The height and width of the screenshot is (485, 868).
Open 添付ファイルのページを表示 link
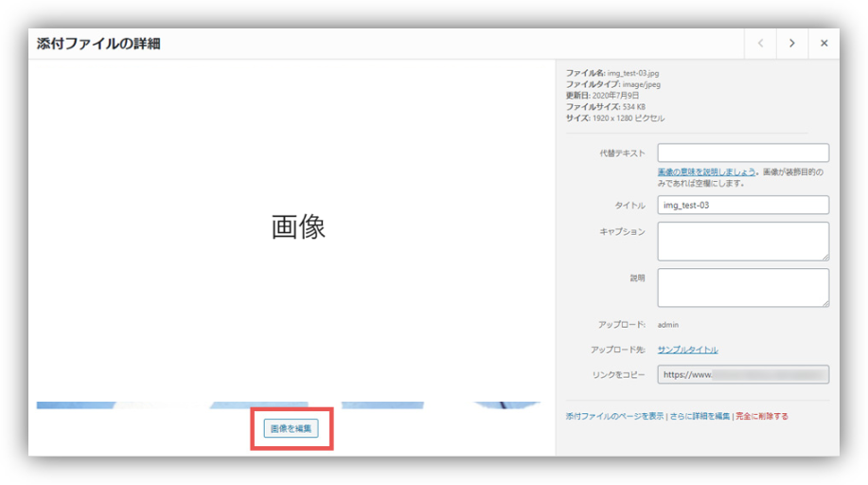tap(614, 416)
